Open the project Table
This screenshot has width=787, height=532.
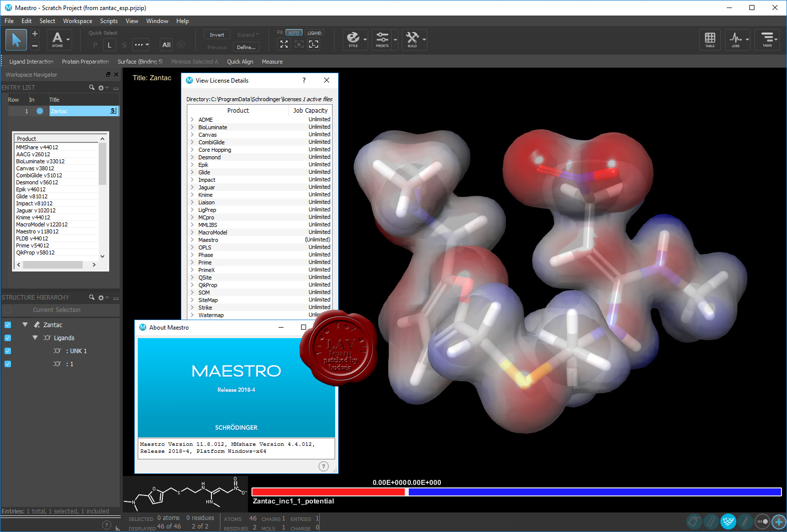click(710, 40)
